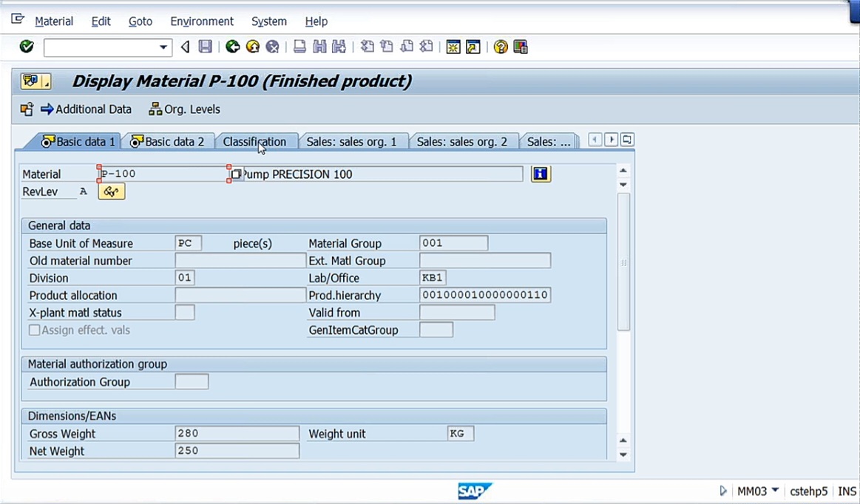Click the Material number field P-100
860x504 pixels.
[x=163, y=174]
